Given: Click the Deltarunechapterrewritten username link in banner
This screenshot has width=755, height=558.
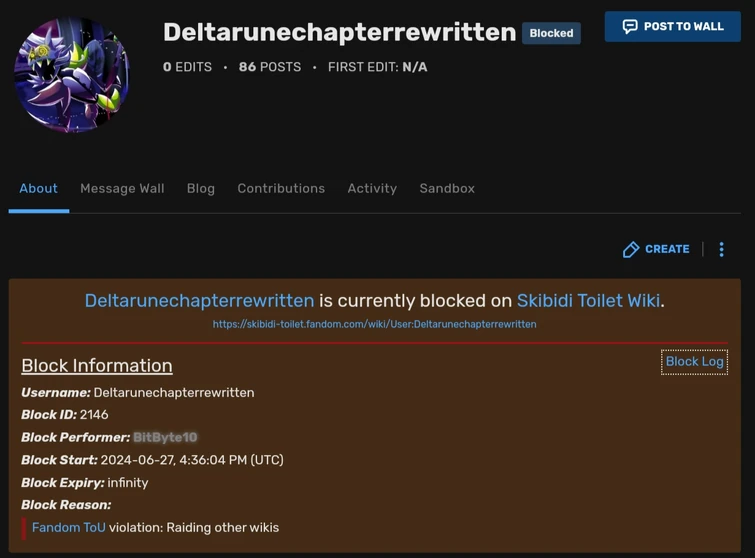Looking at the screenshot, I should coord(199,300).
